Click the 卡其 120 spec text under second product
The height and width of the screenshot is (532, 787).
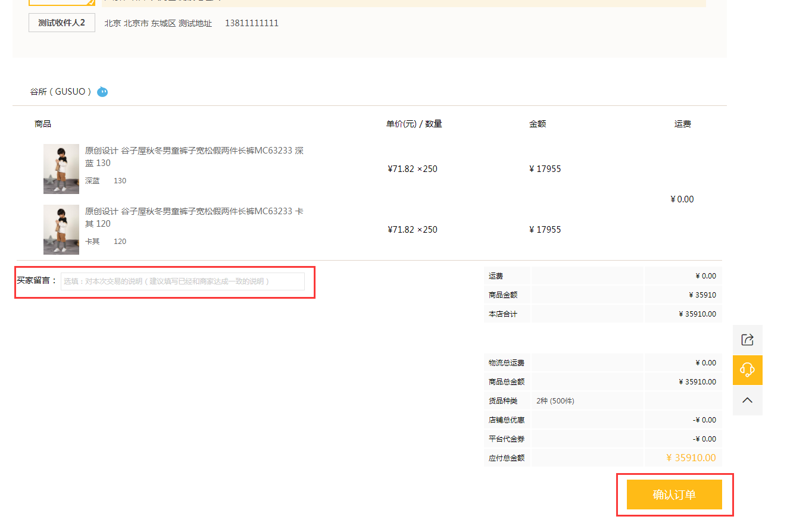pyautogui.click(x=105, y=242)
